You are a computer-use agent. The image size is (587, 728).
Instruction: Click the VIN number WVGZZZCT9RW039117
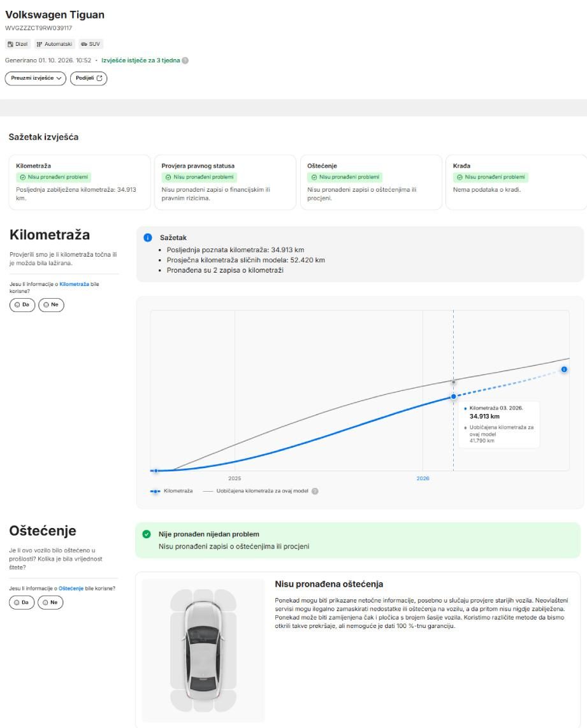39,28
